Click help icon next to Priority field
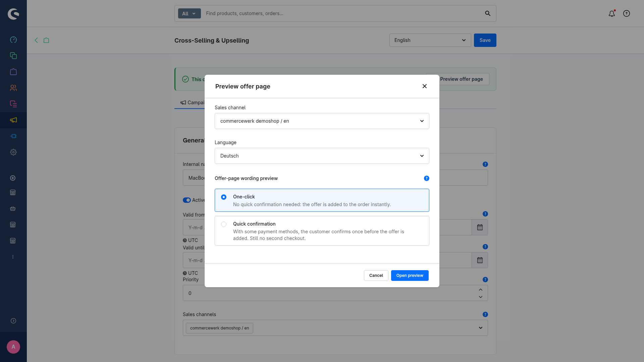 pos(485,280)
